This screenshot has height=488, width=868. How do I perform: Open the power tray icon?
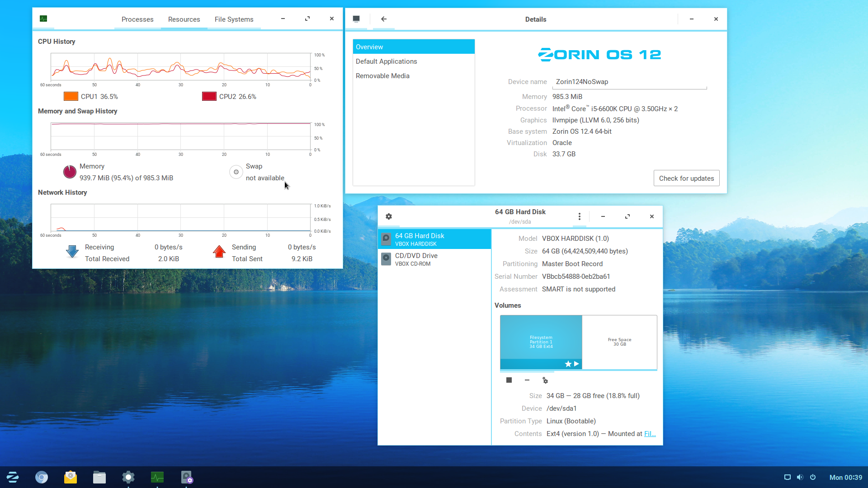coord(813,477)
